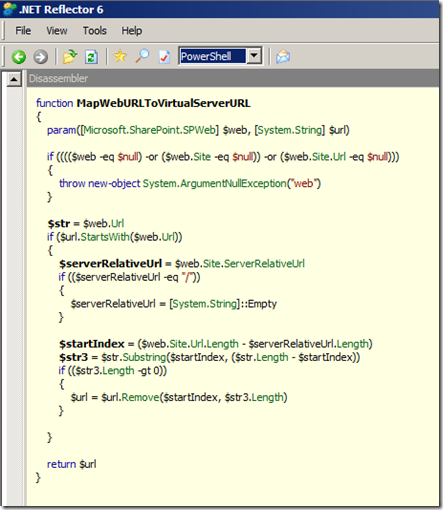
Task: Click the ServerRelativeUrl property link
Action: pyautogui.click(x=264, y=264)
